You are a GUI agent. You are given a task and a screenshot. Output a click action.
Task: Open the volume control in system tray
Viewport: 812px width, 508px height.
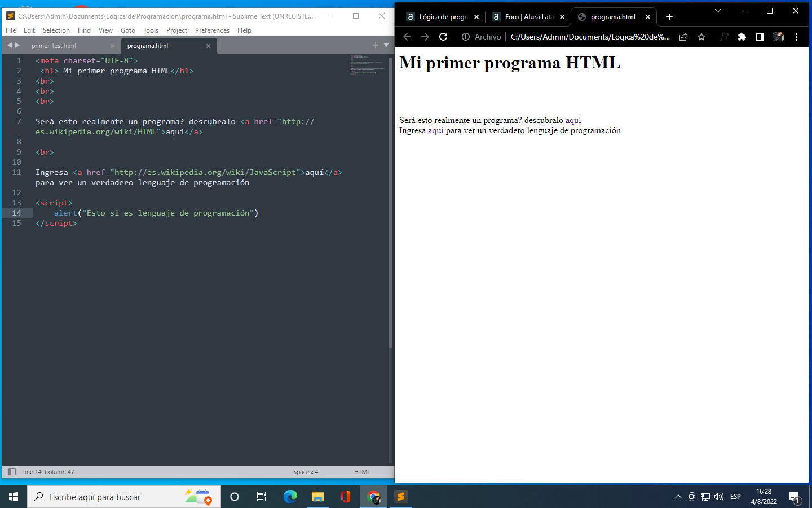[x=719, y=497]
